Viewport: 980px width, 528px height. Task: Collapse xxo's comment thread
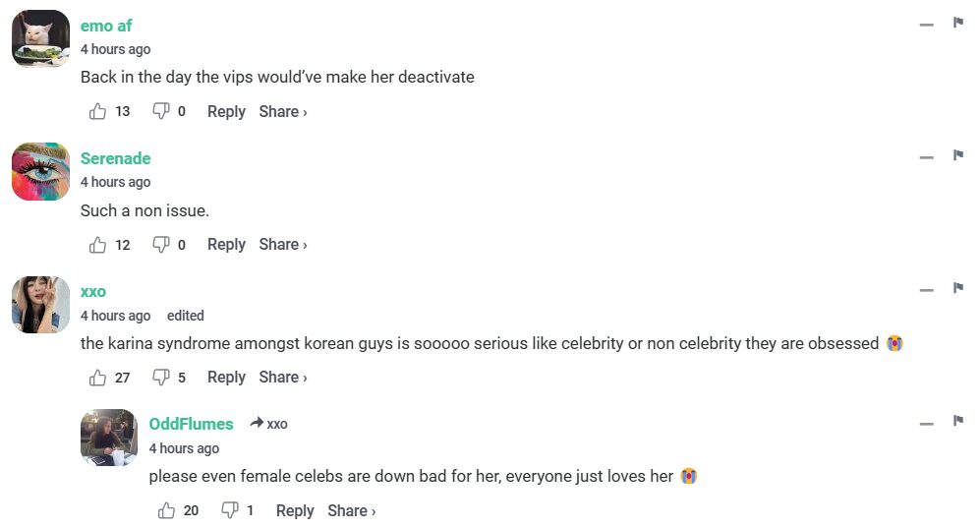point(926,290)
